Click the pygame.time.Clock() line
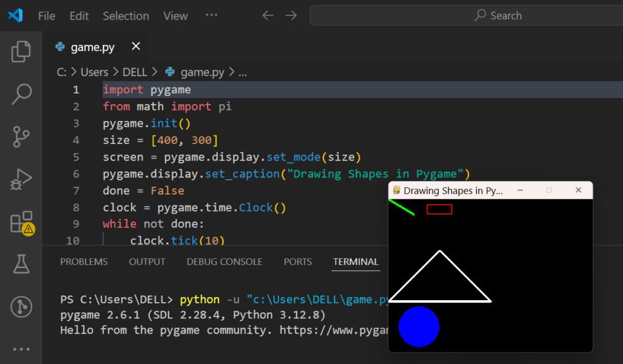 click(194, 208)
